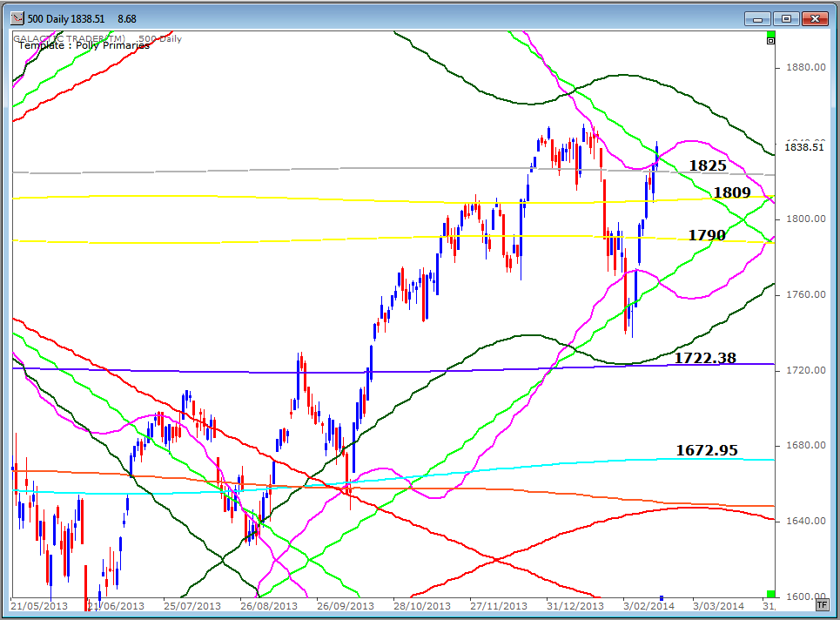Click the 1720.00 price axis label

point(806,370)
